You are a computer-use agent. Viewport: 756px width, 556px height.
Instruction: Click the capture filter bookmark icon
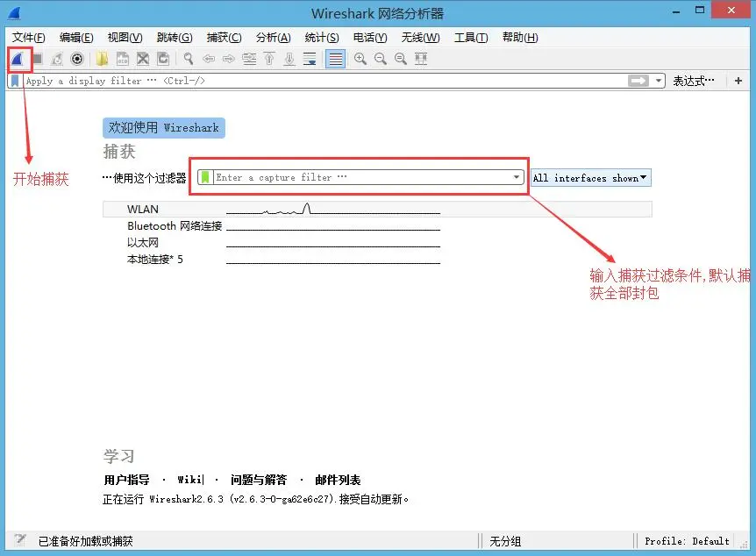(205, 177)
